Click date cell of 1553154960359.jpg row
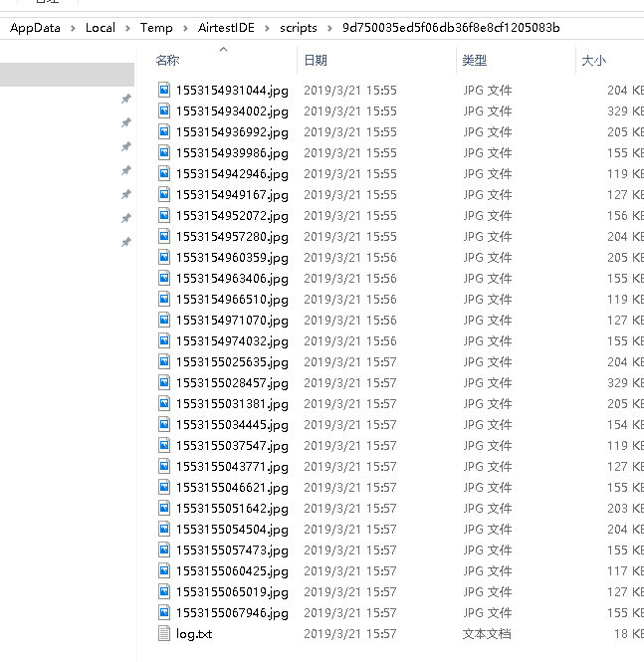The width and height of the screenshot is (644, 662). pyautogui.click(x=349, y=258)
